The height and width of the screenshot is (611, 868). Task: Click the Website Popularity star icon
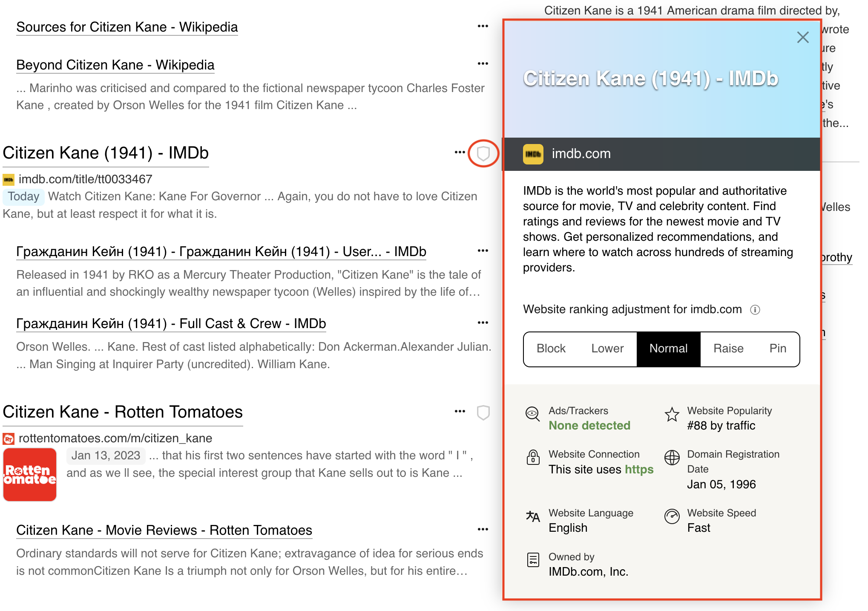(x=672, y=414)
